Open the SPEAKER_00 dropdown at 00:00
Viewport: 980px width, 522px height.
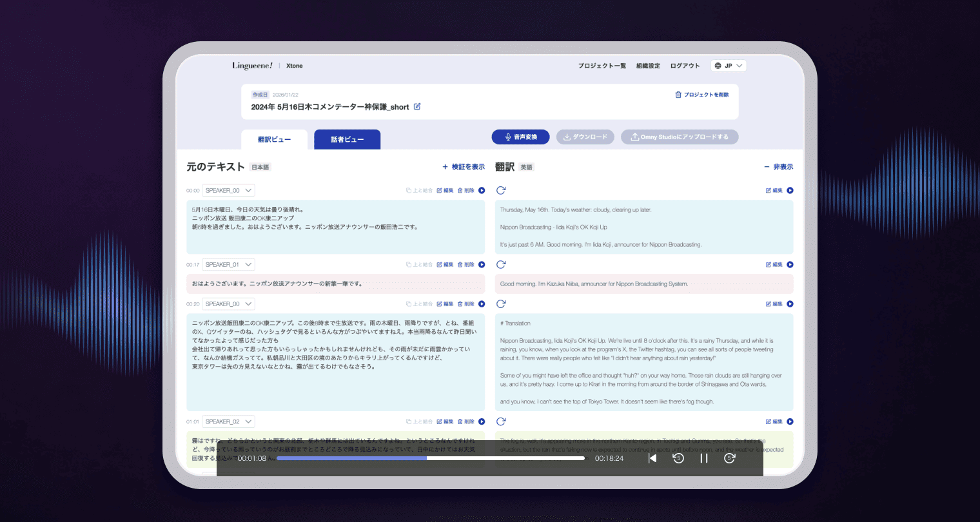(228, 190)
